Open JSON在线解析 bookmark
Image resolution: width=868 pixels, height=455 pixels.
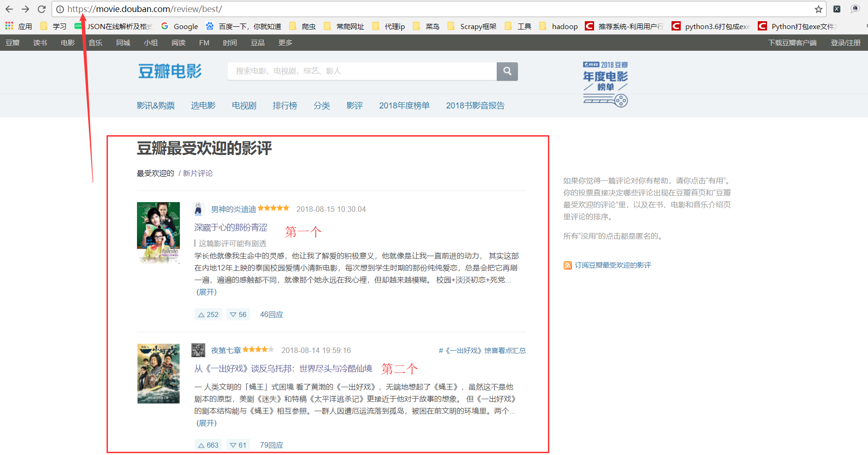click(x=113, y=26)
